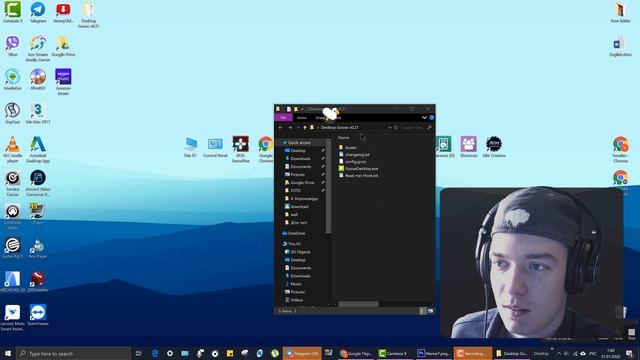
Task: Select the ABA Creative desktop icon
Action: (494, 147)
